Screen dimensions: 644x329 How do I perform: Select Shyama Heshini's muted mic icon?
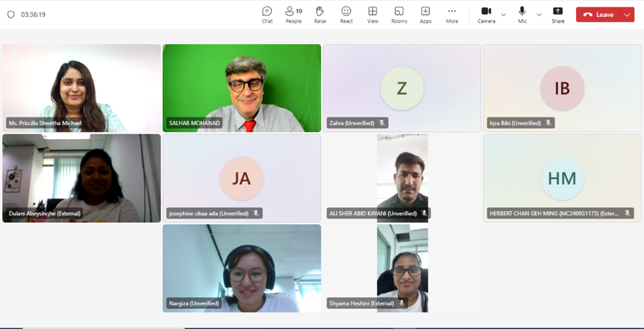point(401,303)
